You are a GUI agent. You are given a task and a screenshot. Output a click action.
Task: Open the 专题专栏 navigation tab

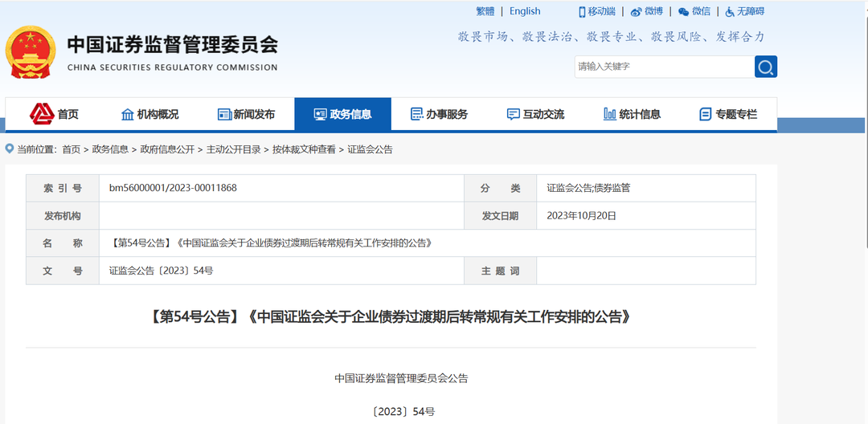[x=728, y=114]
